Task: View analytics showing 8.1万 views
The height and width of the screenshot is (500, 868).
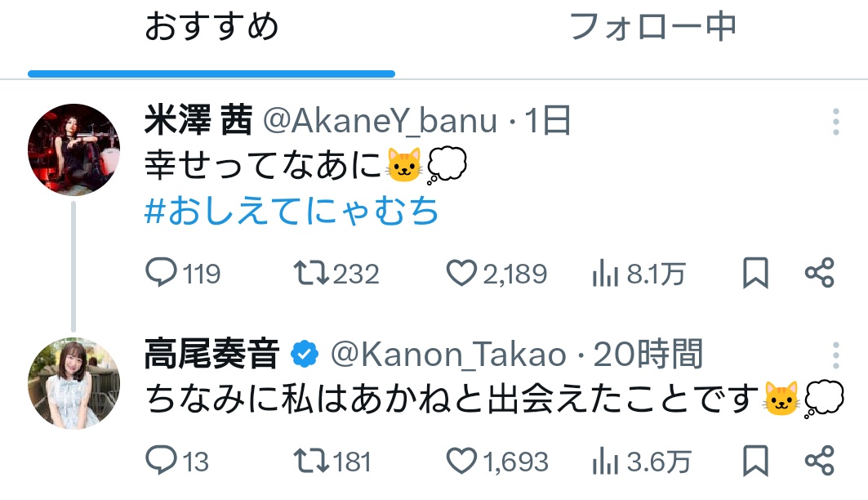Action: click(x=604, y=274)
